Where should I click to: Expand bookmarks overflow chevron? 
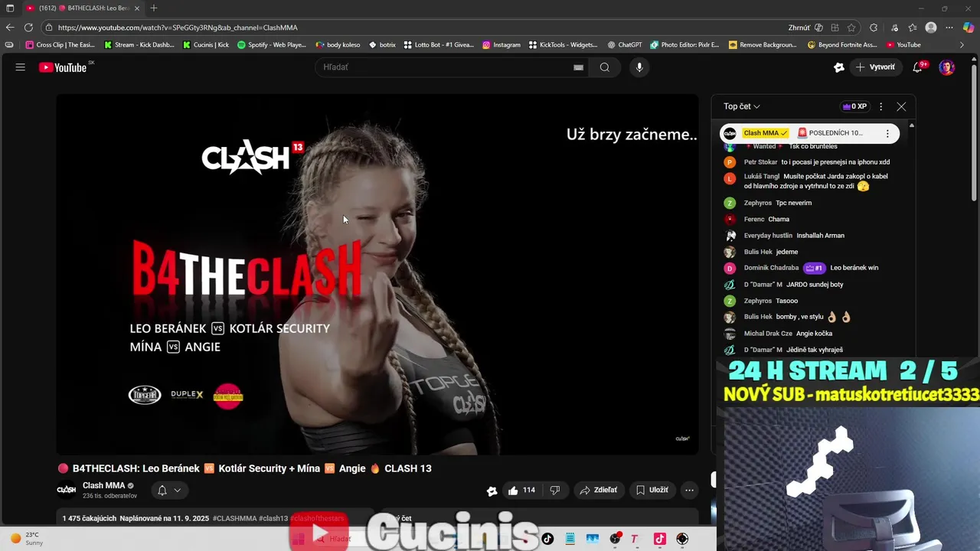(962, 45)
